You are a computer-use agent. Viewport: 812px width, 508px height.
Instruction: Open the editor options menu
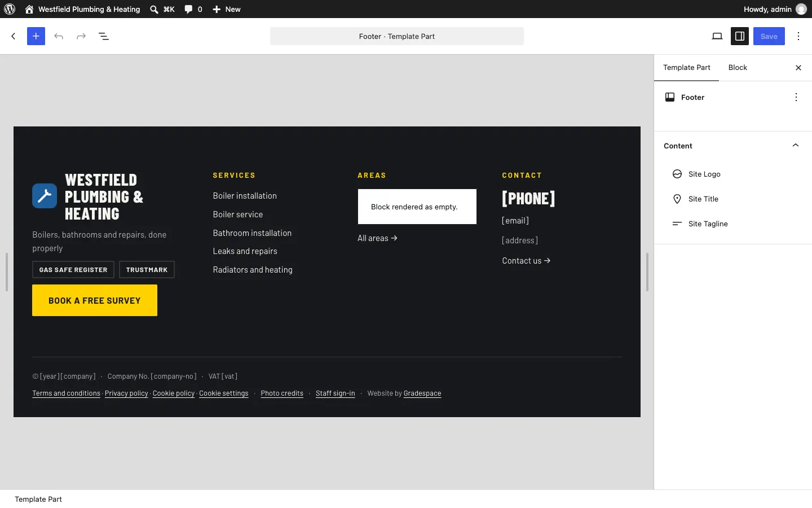tap(798, 36)
